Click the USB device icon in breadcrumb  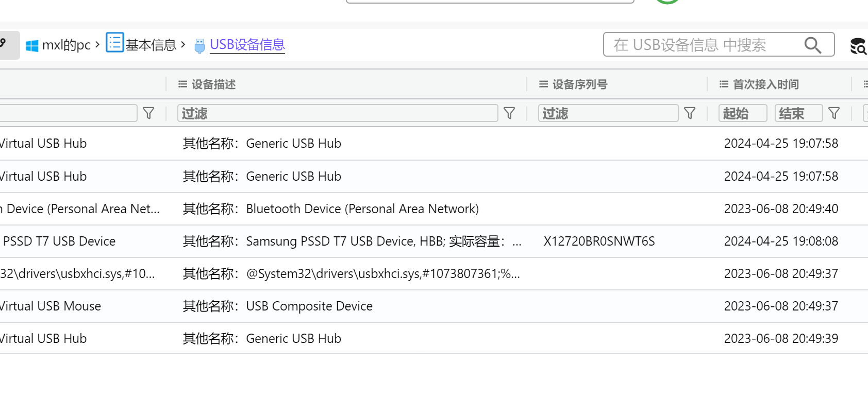click(199, 46)
